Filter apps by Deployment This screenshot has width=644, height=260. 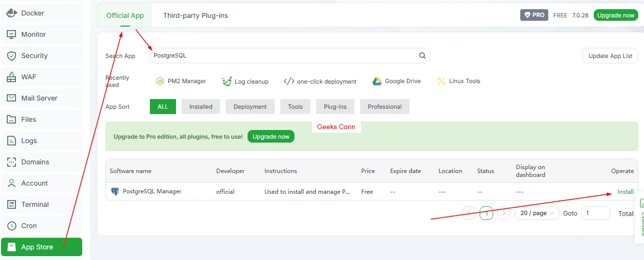[x=250, y=107]
